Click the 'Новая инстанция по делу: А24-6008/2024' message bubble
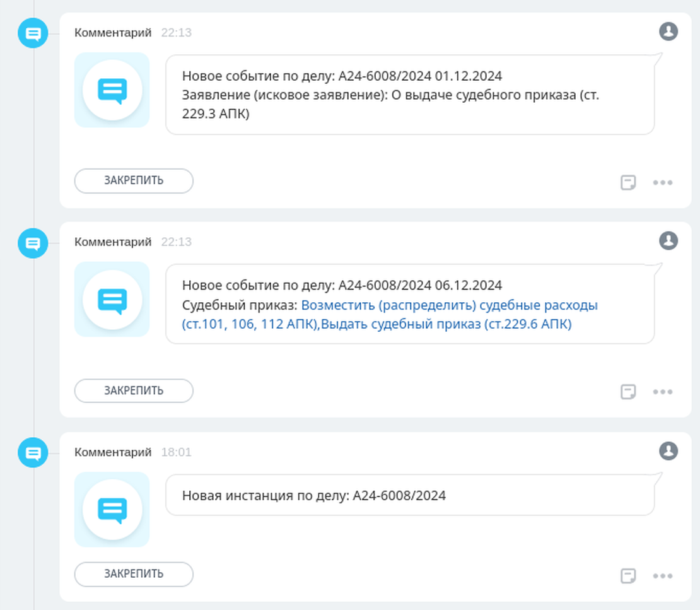The image size is (700, 610). pos(410,496)
